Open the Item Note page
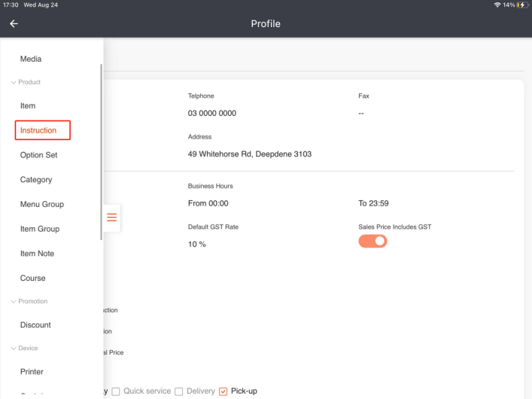The width and height of the screenshot is (532, 399). coord(37,254)
